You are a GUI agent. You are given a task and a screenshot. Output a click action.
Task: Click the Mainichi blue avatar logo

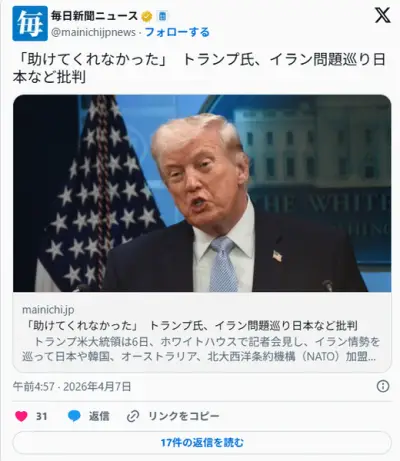click(x=30, y=23)
